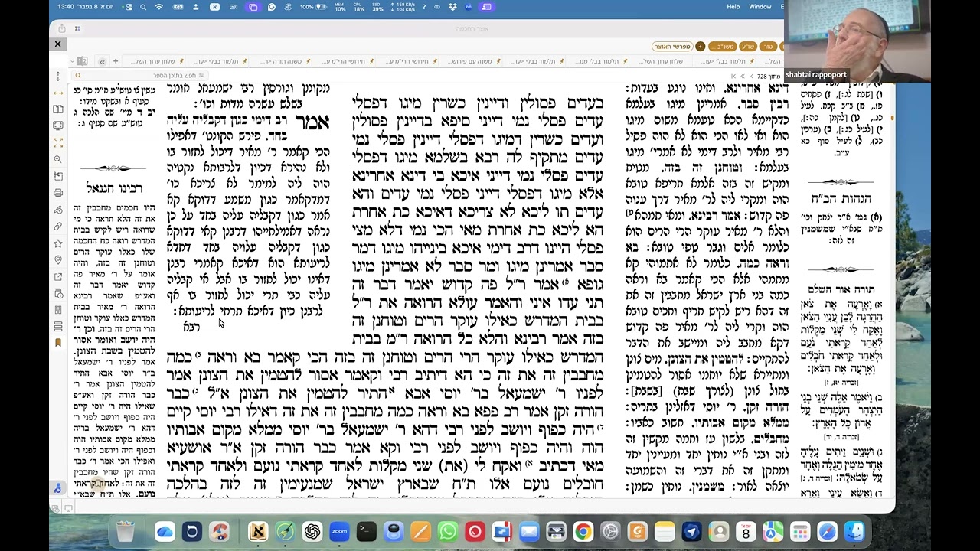
Task: Click the horizontal arrows fit-width sidebar icon
Action: 57,93
